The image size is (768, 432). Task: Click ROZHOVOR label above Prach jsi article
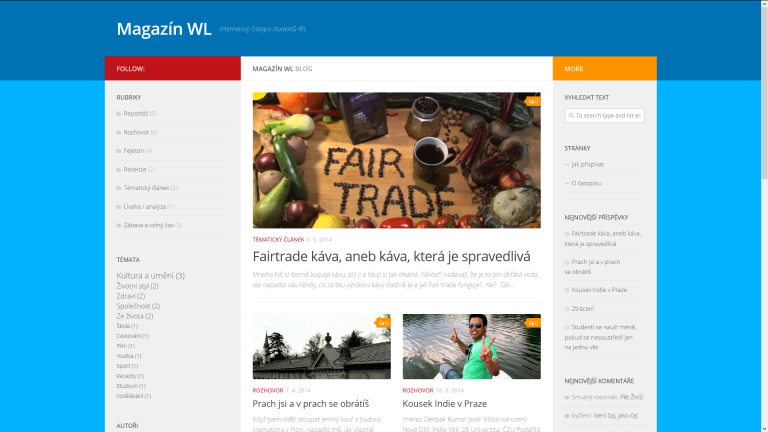pyautogui.click(x=268, y=390)
